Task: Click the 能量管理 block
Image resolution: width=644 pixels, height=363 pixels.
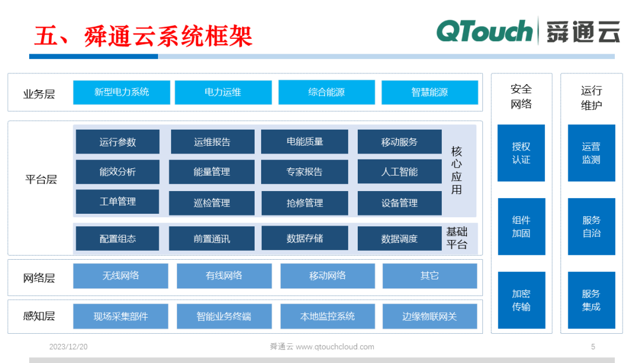Action: point(212,172)
